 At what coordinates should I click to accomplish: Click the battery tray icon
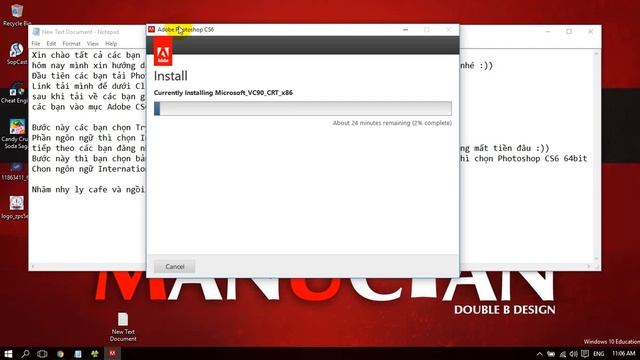point(551,354)
